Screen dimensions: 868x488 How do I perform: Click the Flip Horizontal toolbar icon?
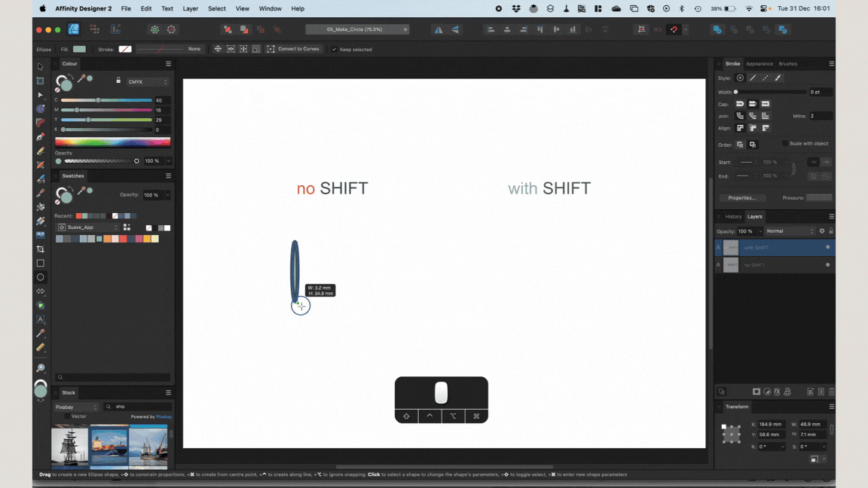pos(439,30)
